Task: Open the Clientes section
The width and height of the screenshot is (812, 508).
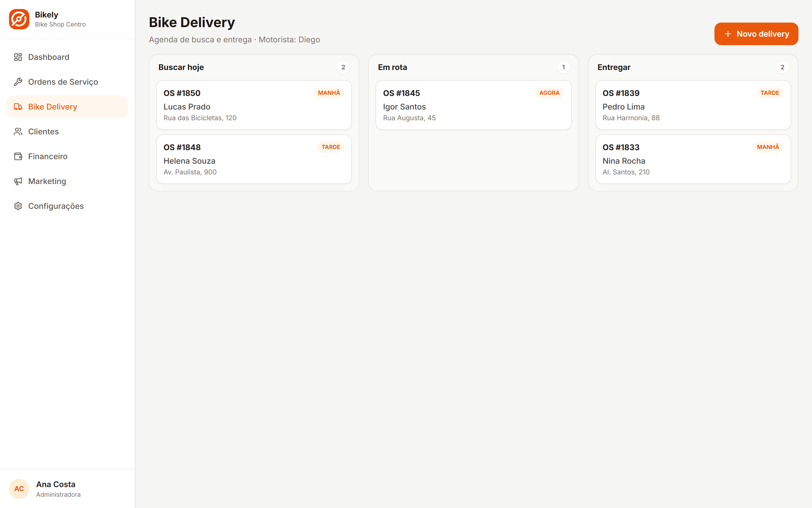Action: pos(67,132)
